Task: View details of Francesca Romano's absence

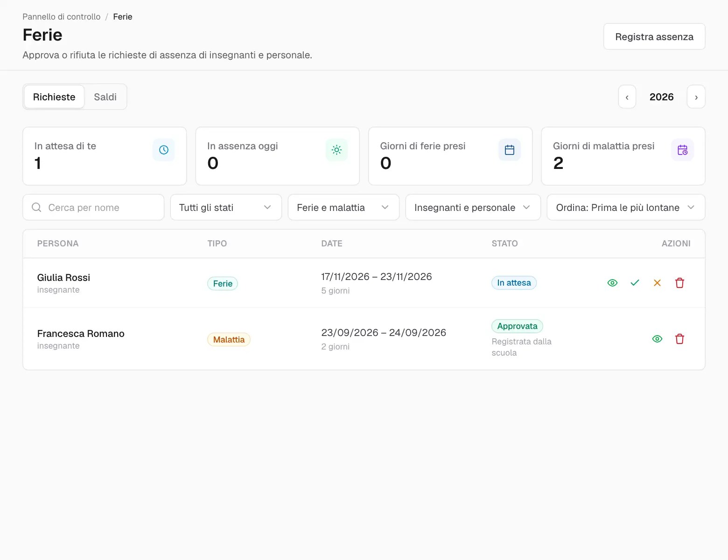Action: coord(657,339)
